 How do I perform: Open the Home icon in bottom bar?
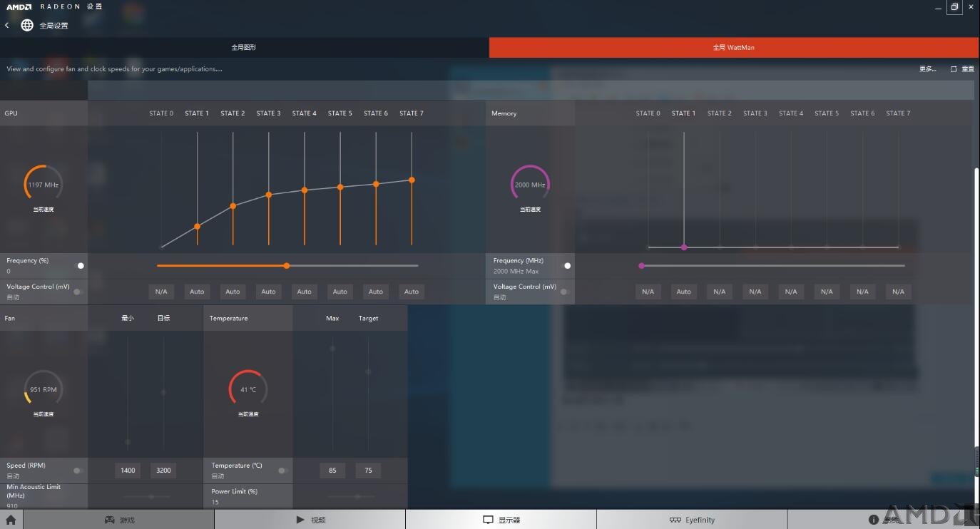tap(11, 520)
